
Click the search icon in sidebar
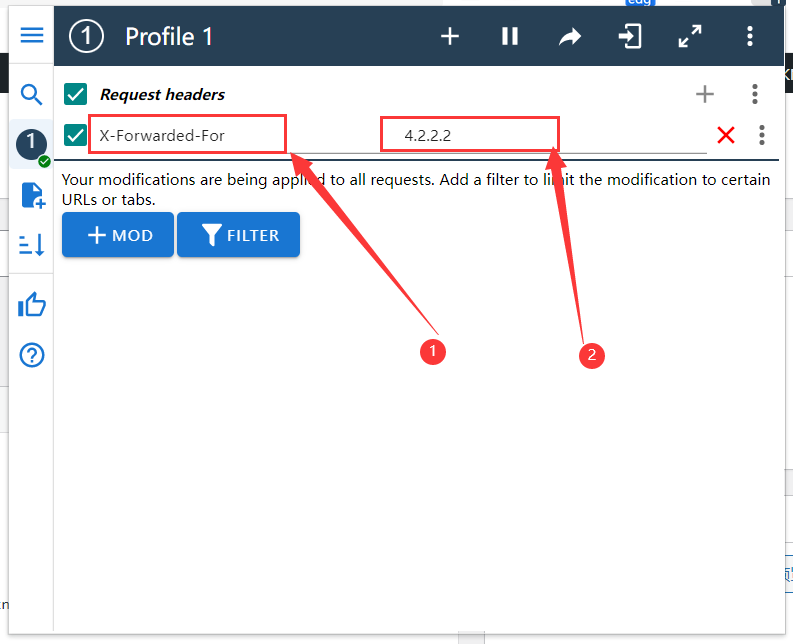pyautogui.click(x=32, y=95)
